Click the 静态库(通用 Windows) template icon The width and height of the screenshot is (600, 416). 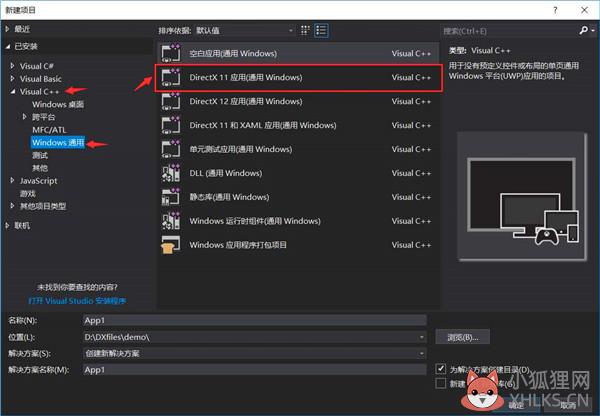point(171,197)
